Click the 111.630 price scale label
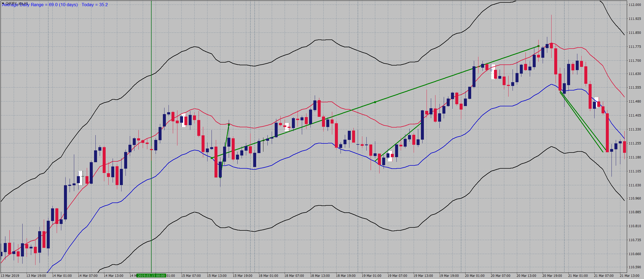 click(635, 74)
